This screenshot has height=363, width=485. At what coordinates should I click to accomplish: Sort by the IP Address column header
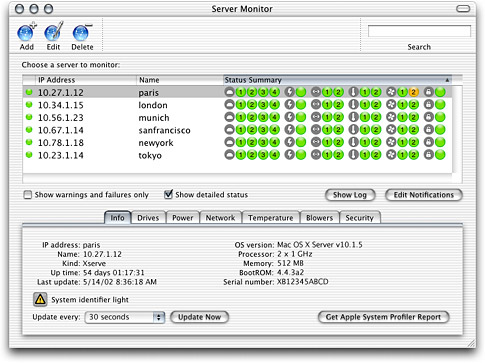pyautogui.click(x=86, y=80)
